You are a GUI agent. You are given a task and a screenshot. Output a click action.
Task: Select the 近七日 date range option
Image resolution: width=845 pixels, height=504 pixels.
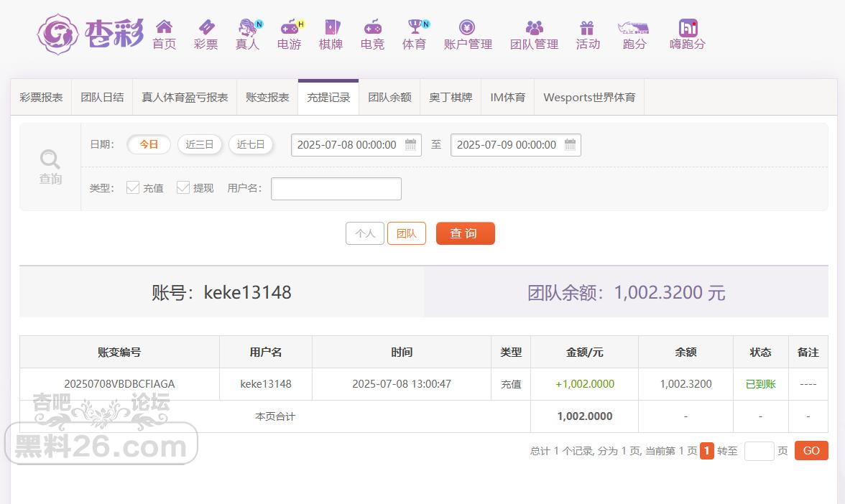coord(251,144)
